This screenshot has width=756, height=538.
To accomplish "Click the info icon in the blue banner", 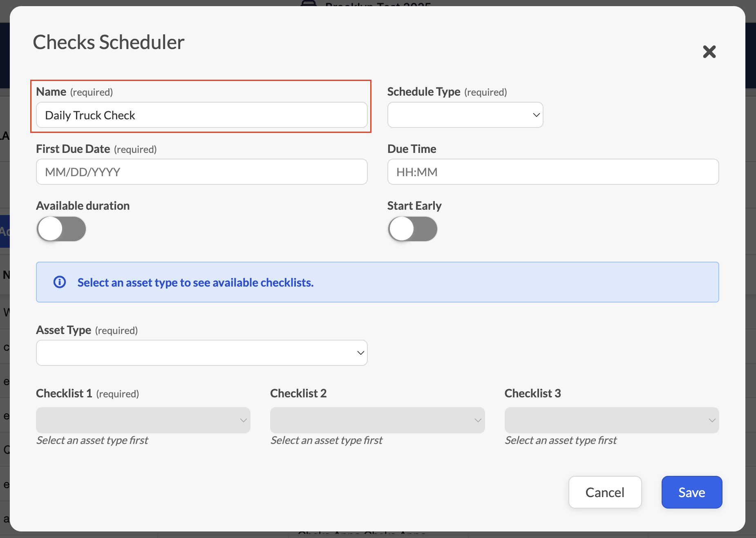I will coord(60,282).
